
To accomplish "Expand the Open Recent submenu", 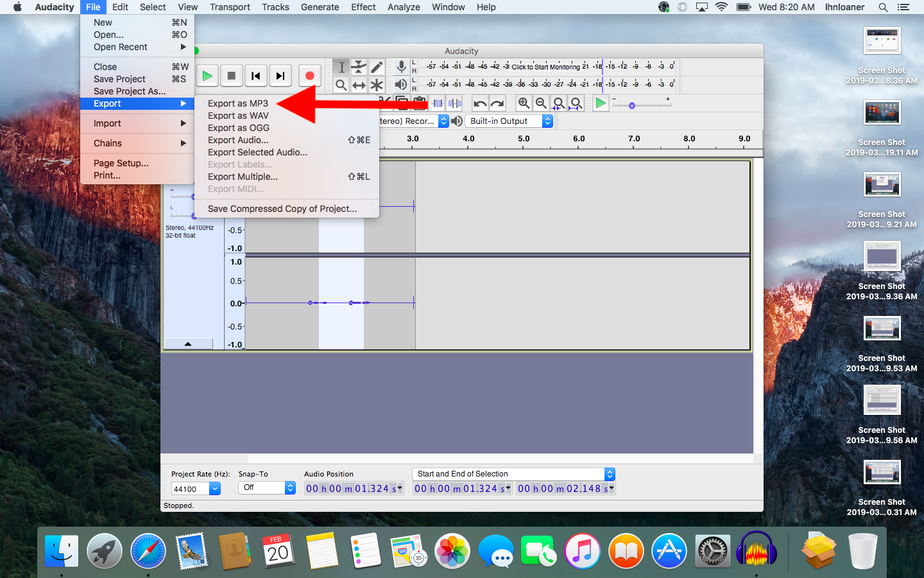I will click(137, 47).
